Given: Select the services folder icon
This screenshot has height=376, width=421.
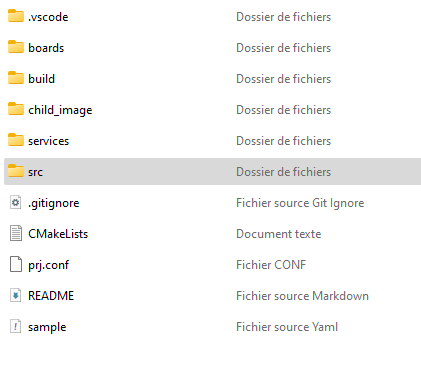Looking at the screenshot, I should [x=16, y=140].
